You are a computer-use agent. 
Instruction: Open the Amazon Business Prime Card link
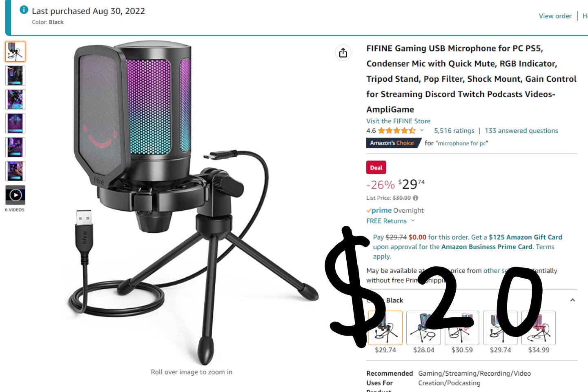(487, 247)
